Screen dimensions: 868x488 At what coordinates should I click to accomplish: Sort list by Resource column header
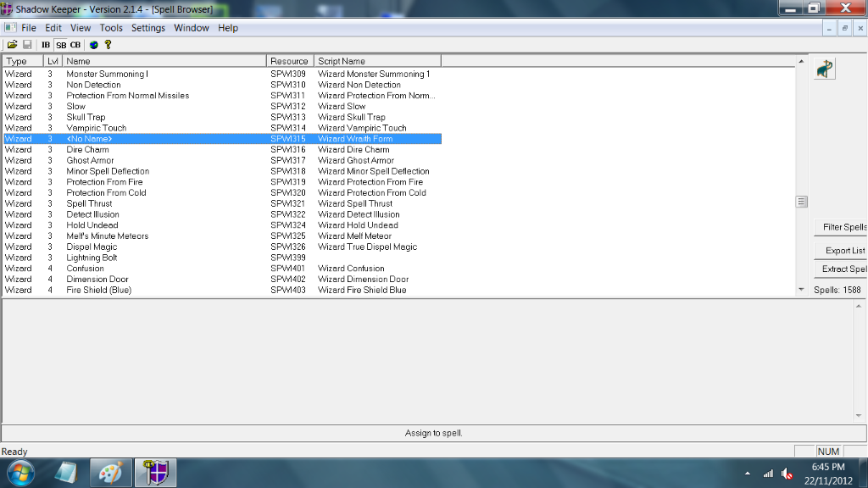(x=290, y=61)
